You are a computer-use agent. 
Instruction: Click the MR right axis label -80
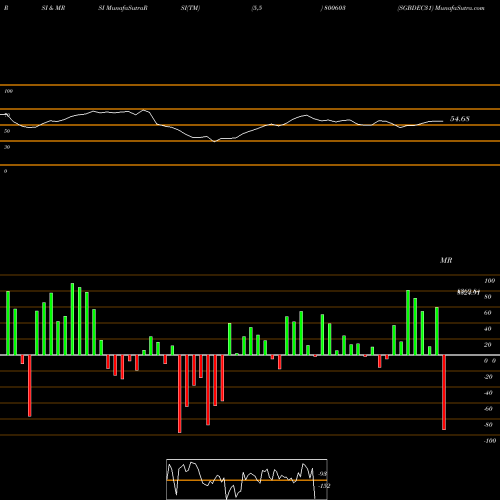tap(488, 425)
